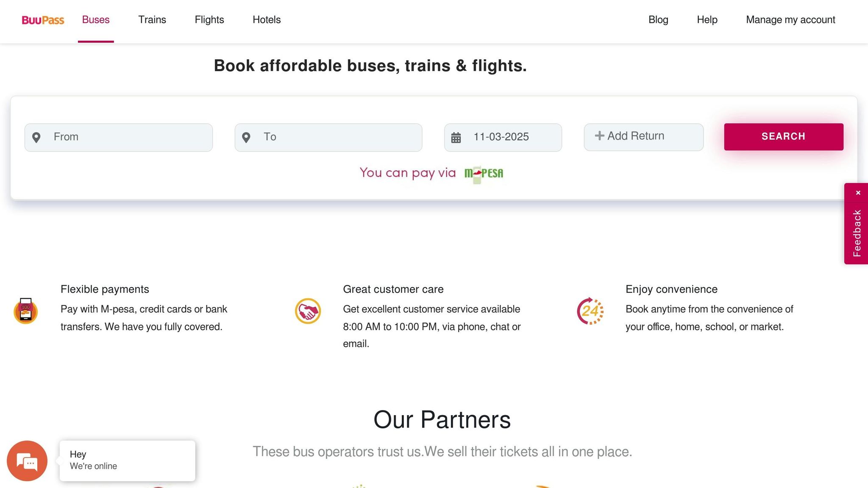Switch to the Trains tab
This screenshot has height=488, width=868.
coord(152,20)
